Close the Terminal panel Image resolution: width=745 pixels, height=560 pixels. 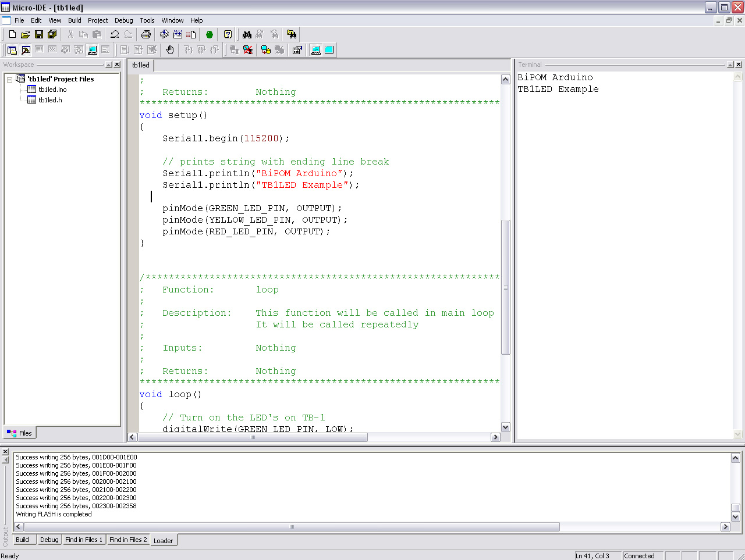(739, 65)
